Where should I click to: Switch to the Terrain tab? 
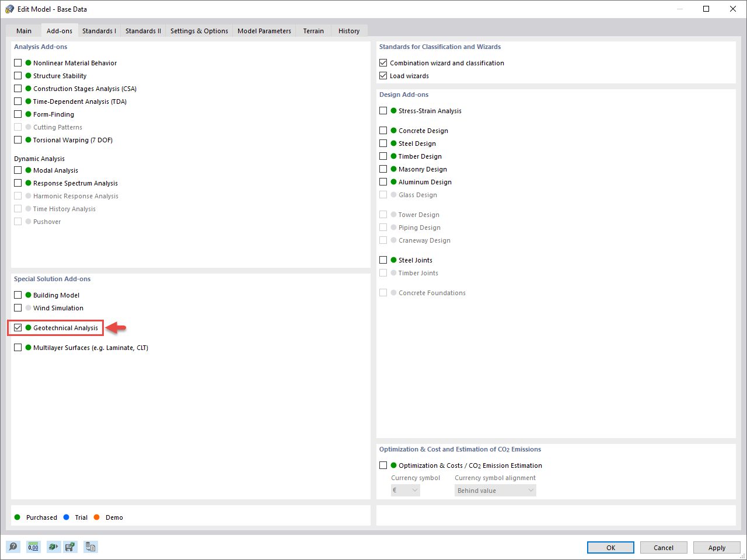coord(313,30)
